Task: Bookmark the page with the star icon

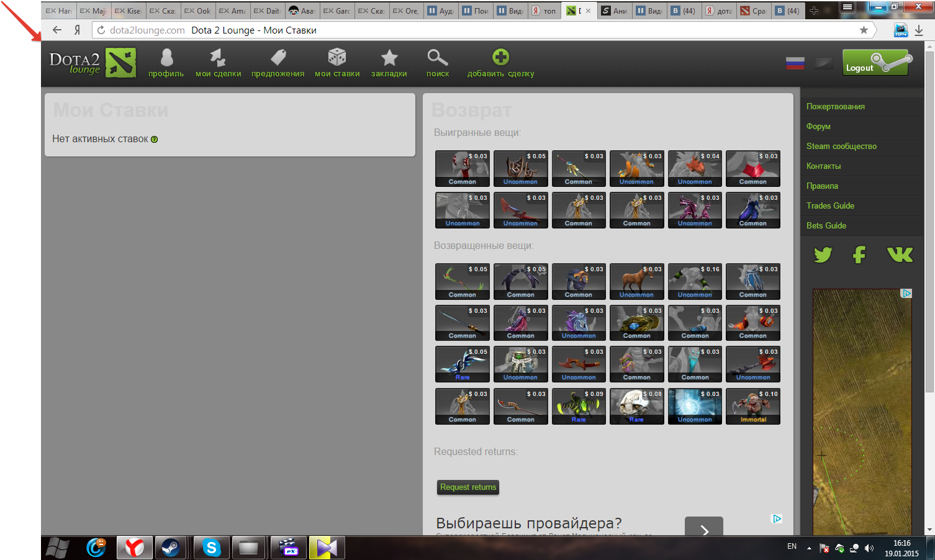Action: 864,30
